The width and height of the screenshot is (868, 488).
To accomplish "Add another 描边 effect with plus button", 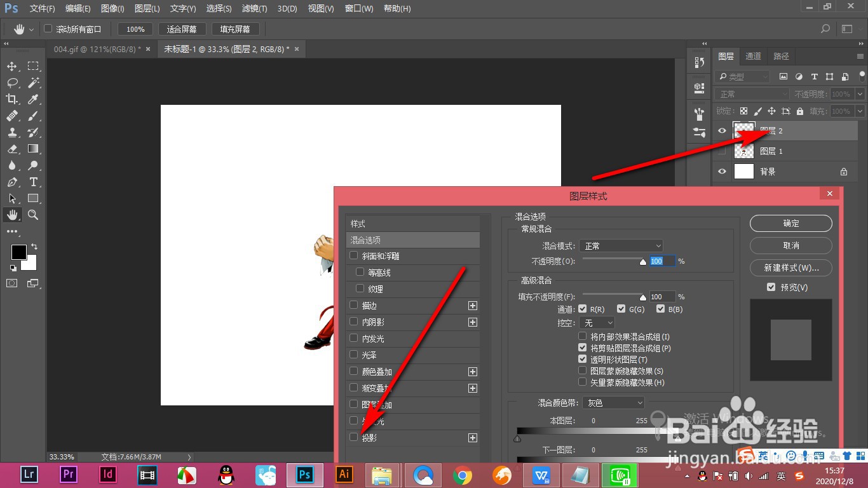I will point(472,306).
